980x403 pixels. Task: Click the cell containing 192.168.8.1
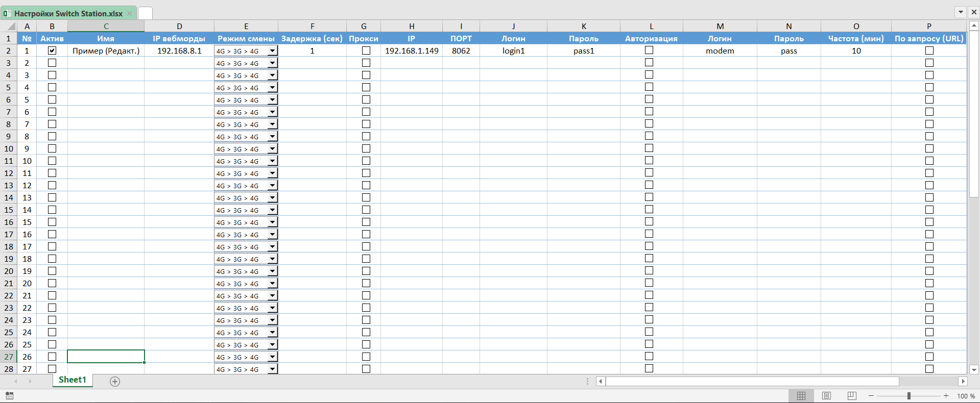pos(179,51)
